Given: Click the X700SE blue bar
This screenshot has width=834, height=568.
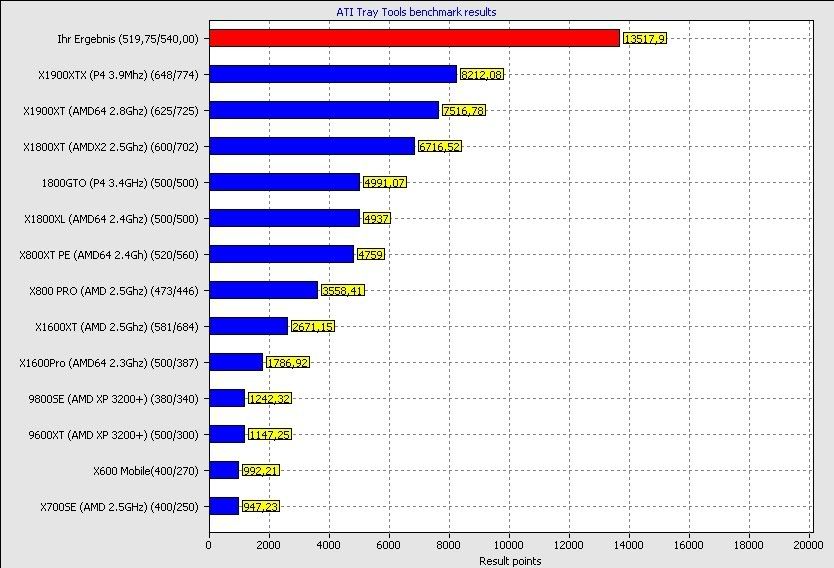Looking at the screenshot, I should point(224,506).
